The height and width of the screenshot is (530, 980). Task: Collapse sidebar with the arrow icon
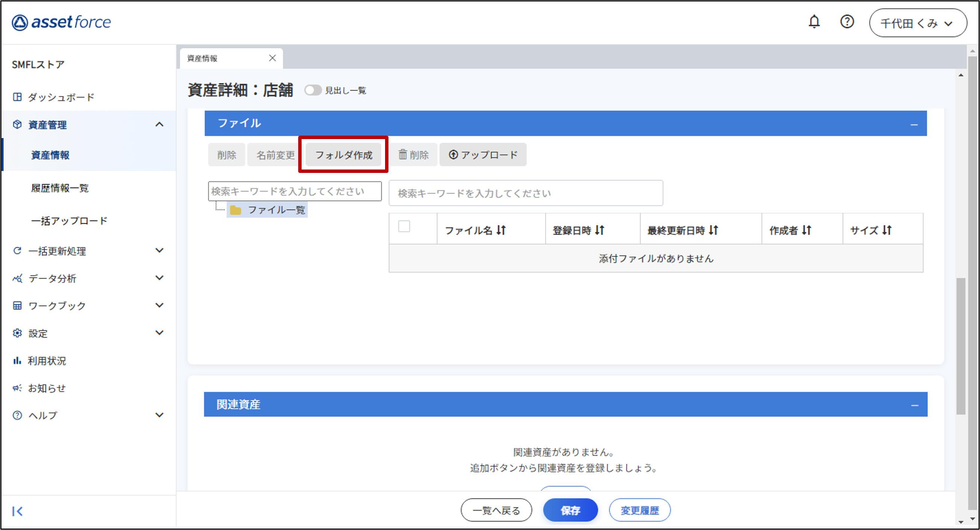pos(18,511)
